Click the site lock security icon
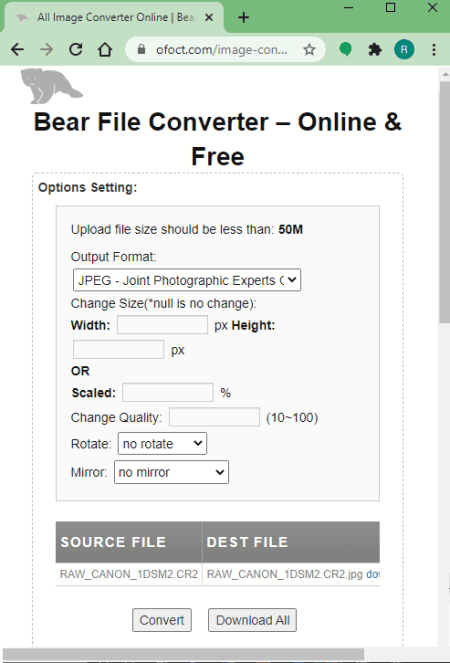The image size is (450, 663). [x=142, y=49]
